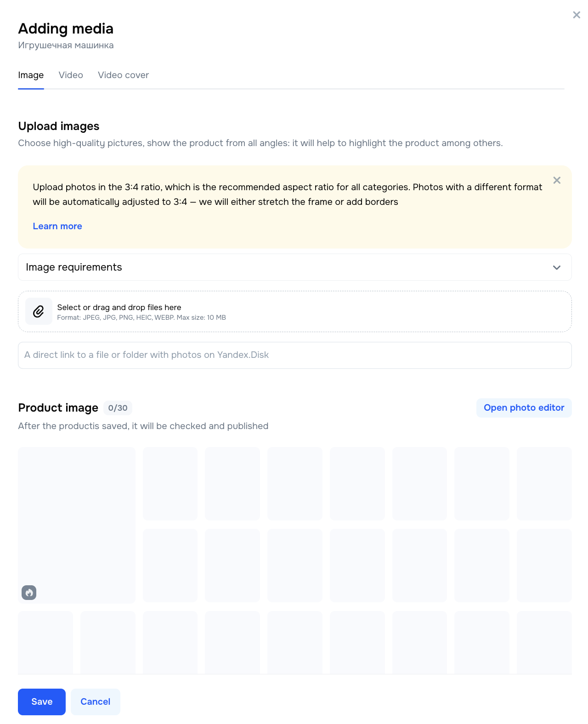Expand the Image requirements chevron

pos(557,267)
